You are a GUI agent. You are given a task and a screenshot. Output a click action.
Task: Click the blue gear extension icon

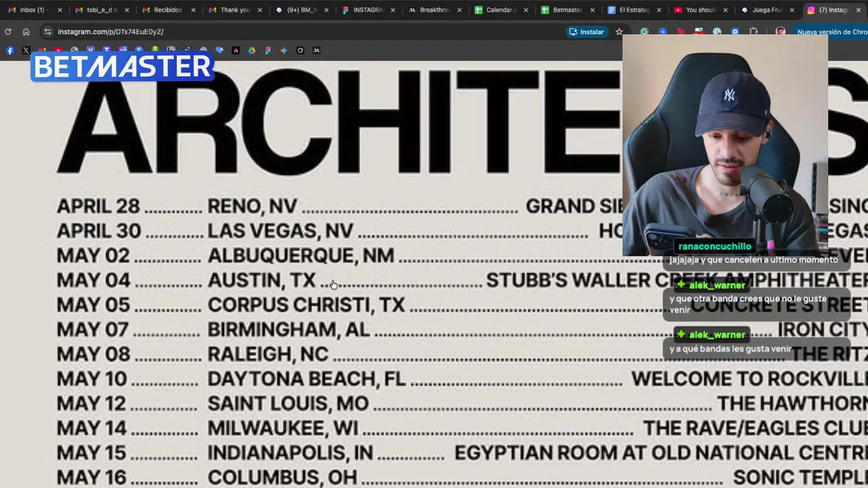735,31
